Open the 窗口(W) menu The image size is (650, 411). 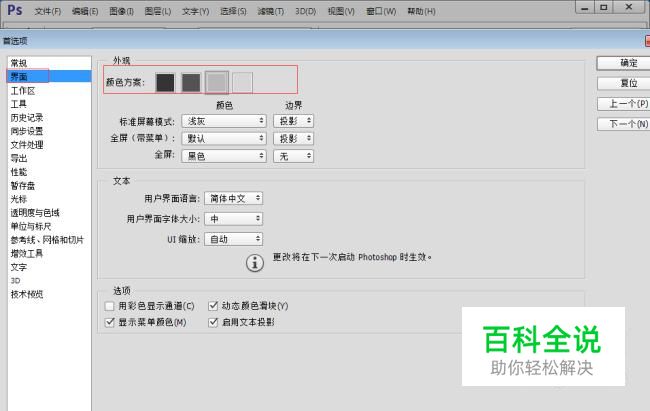pyautogui.click(x=381, y=12)
